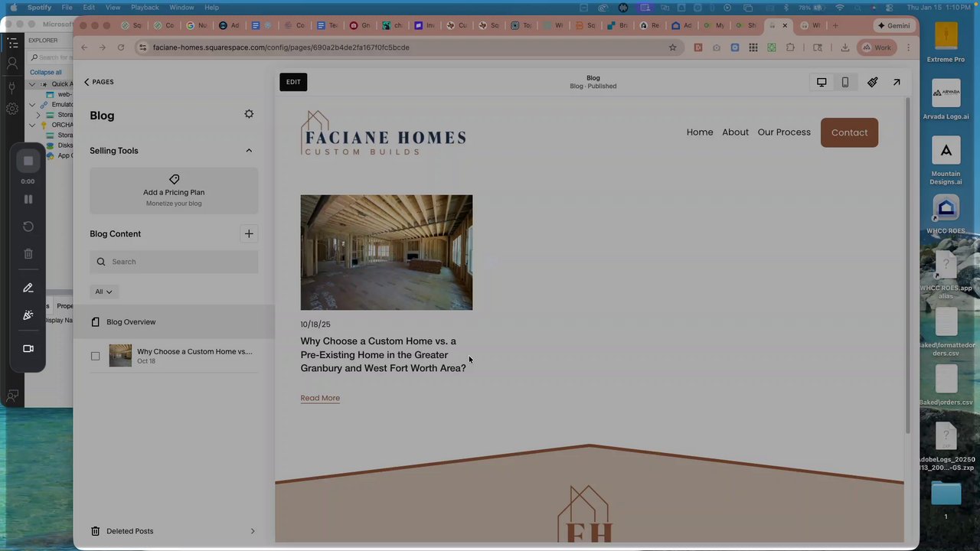Tick checkbox for Why Choose a Custom Home post

click(x=95, y=356)
